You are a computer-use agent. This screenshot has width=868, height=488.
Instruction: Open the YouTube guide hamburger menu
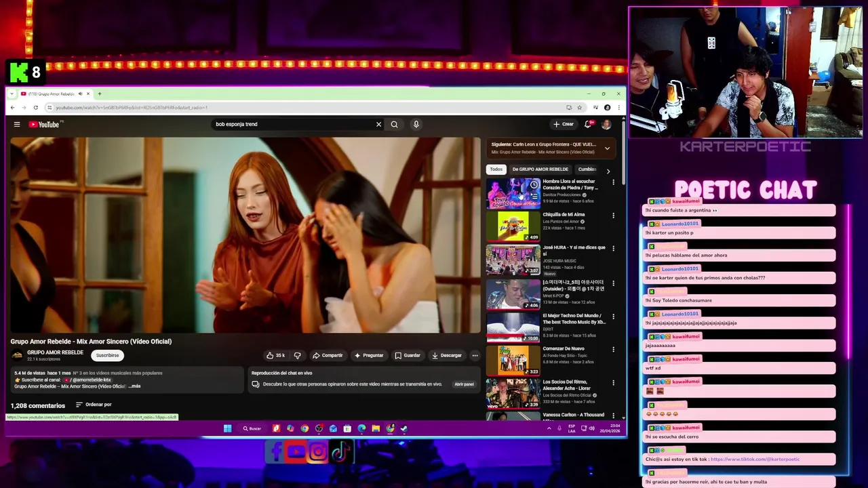[17, 124]
